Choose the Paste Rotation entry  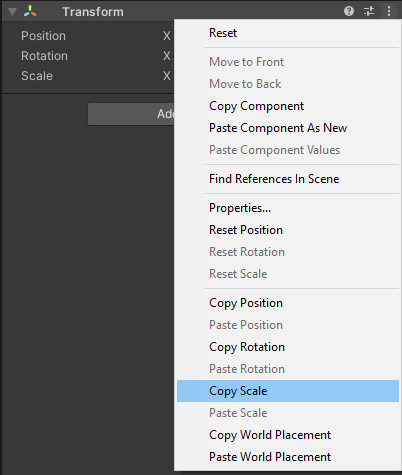(288, 369)
